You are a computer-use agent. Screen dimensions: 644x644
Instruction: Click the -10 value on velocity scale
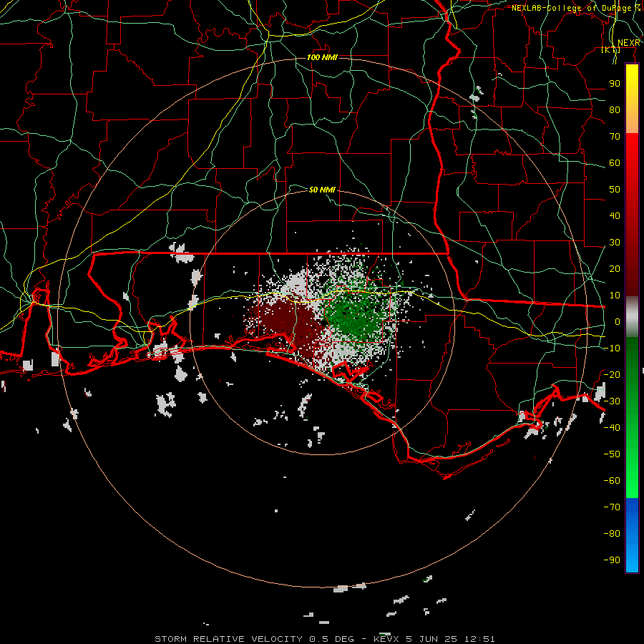pyautogui.click(x=612, y=348)
